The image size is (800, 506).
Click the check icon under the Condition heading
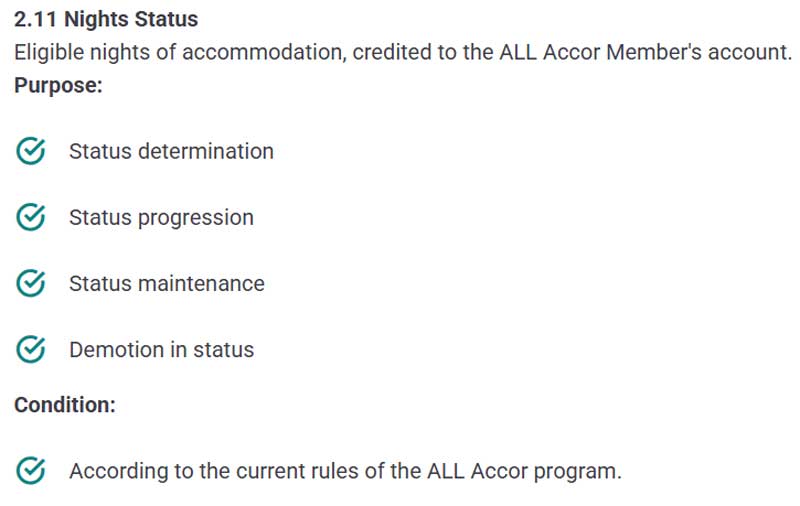point(32,471)
